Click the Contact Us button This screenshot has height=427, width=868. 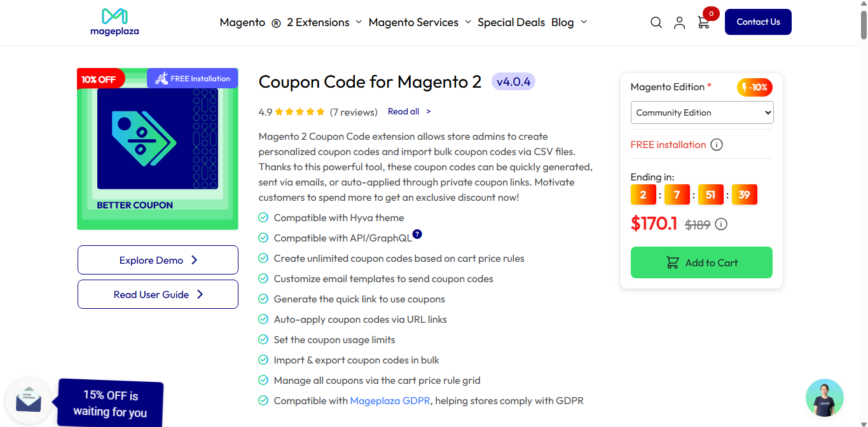tap(758, 22)
